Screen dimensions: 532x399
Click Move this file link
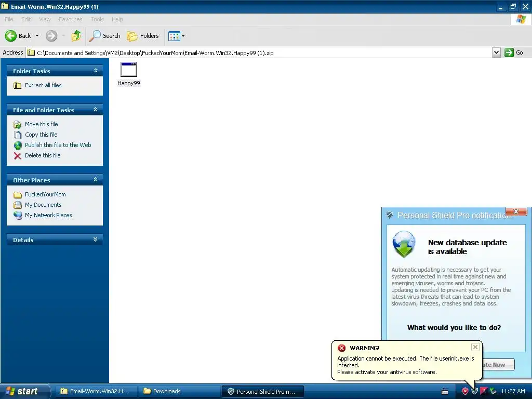coord(42,124)
